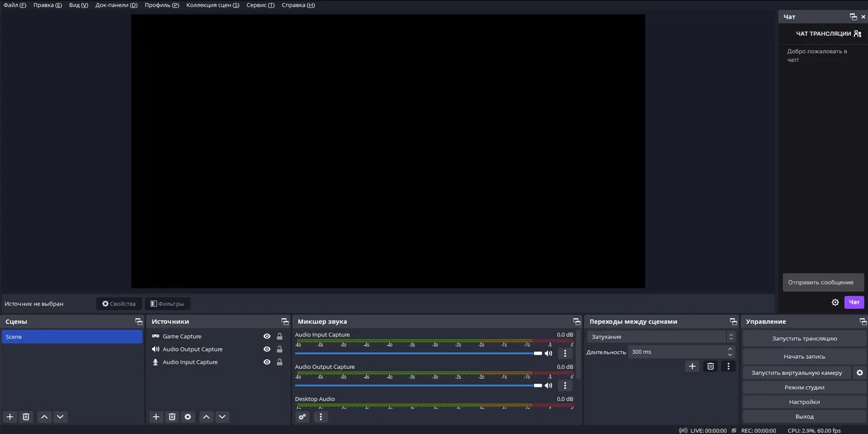Click Выход button
This screenshot has width=868, height=434.
coord(805,417)
